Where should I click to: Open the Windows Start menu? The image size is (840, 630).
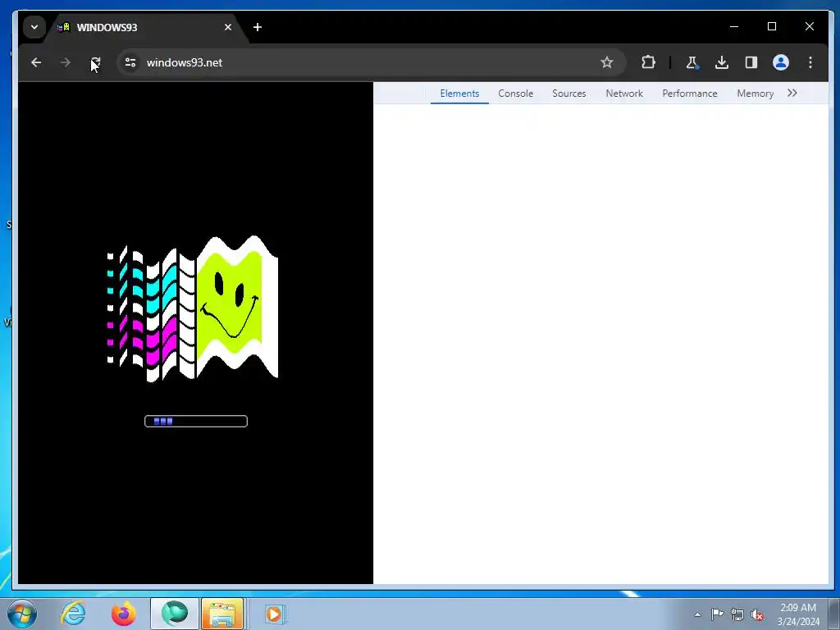pos(22,614)
